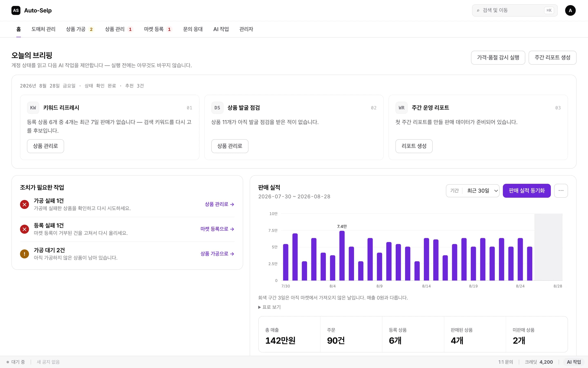The width and height of the screenshot is (588, 368).
Task: Click 가격·품절 감시 실행 button
Action: click(498, 58)
